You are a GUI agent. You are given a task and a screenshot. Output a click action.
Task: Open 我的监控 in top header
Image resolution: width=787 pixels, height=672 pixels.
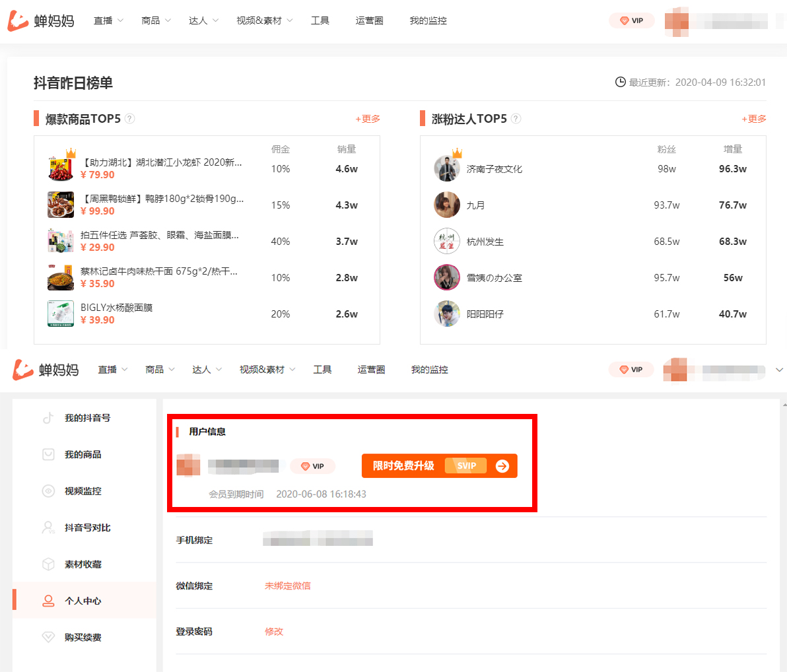(x=428, y=20)
